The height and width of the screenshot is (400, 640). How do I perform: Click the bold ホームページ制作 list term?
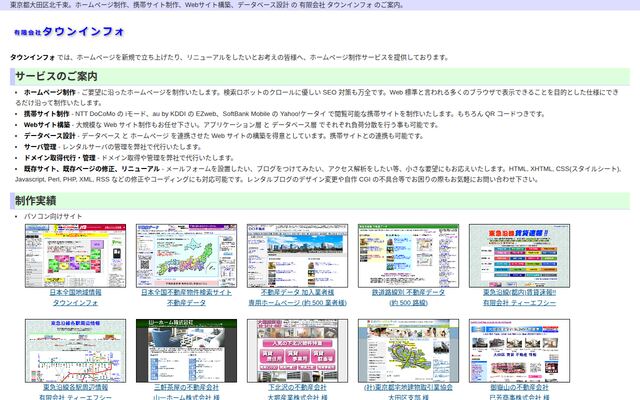point(49,92)
